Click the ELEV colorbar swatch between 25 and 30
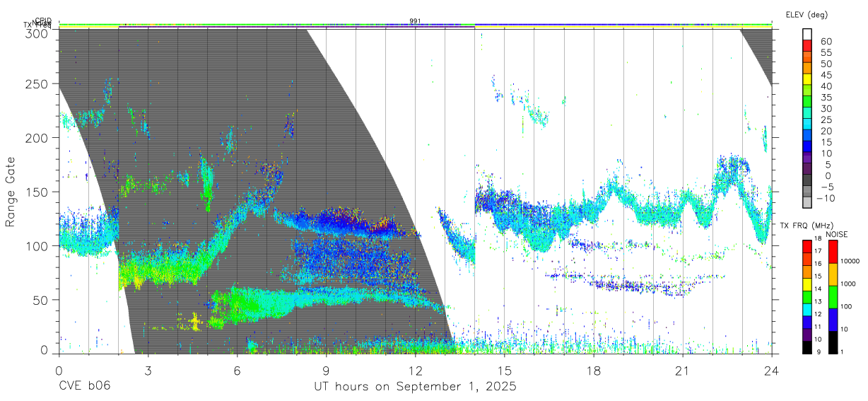 point(808,114)
